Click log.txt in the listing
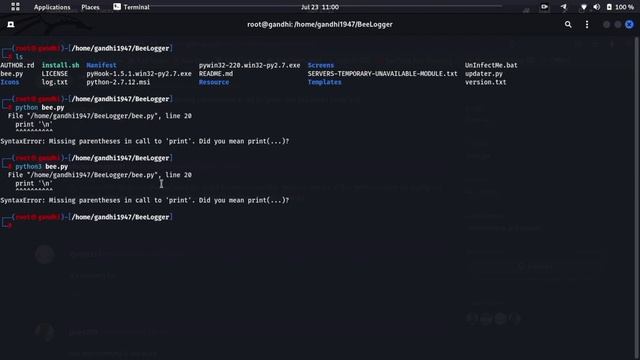The image size is (640, 360). [x=55, y=82]
